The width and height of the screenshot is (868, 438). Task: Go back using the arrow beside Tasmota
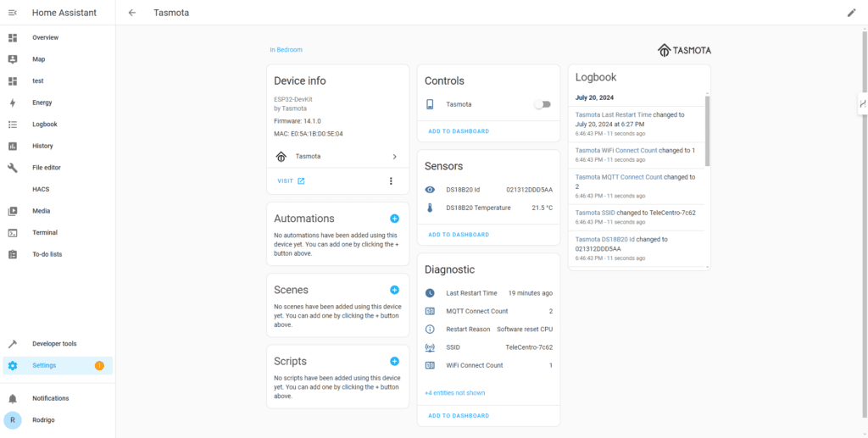(x=131, y=13)
